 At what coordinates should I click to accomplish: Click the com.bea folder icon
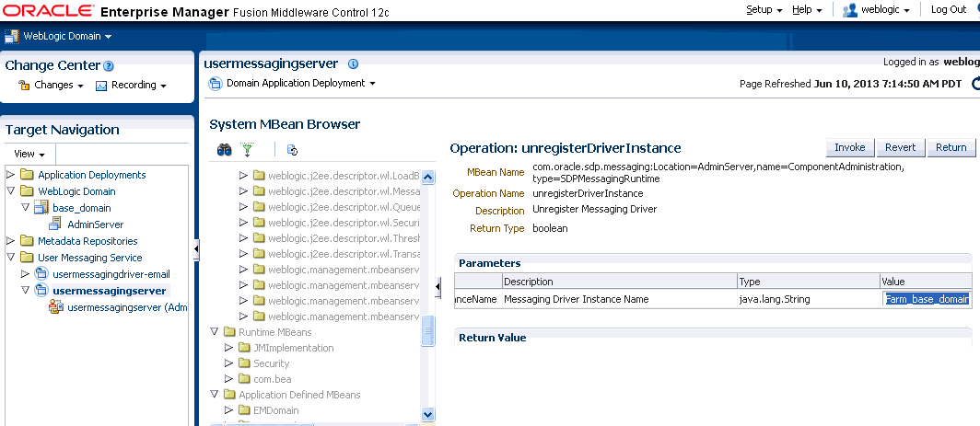244,378
